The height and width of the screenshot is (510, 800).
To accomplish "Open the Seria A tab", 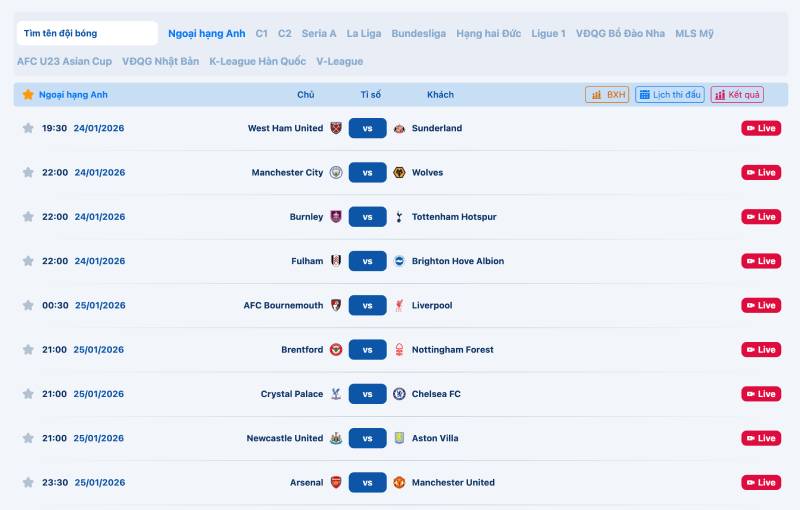I will [319, 34].
